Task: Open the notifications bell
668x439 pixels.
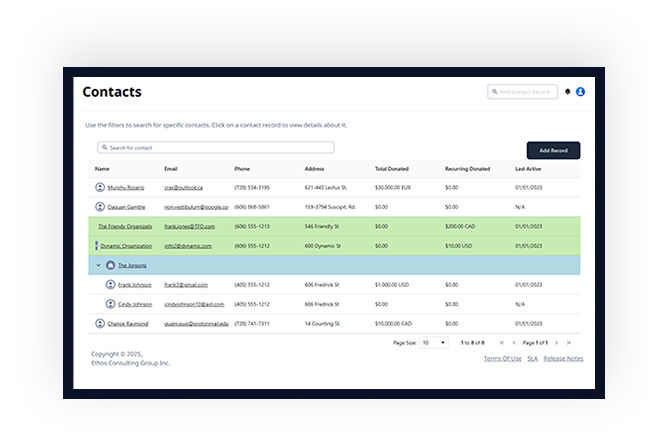Action: 568,92
